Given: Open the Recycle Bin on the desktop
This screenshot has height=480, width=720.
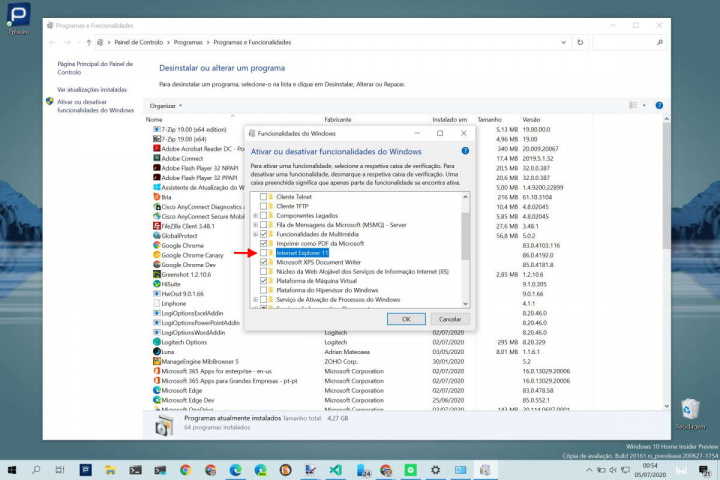Looking at the screenshot, I should click(x=689, y=409).
